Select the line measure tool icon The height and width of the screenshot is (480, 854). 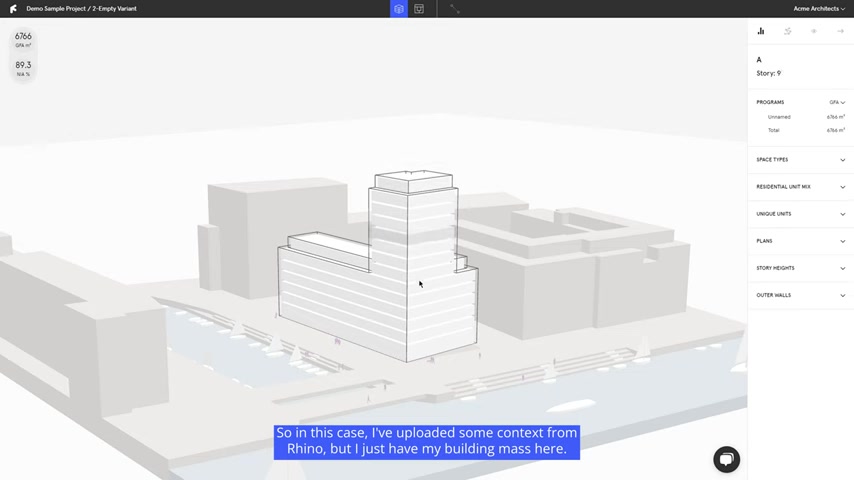coord(455,9)
